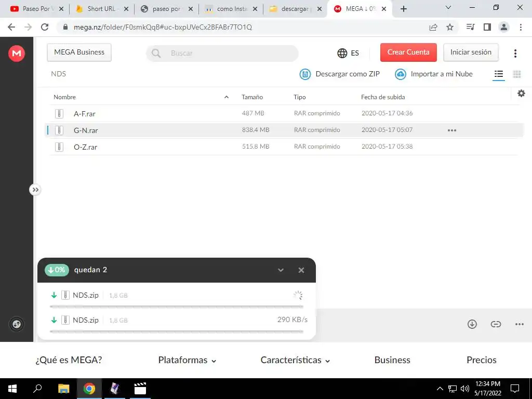Open File Explorer from taskbar
This screenshot has height=399, width=532.
coord(63,389)
